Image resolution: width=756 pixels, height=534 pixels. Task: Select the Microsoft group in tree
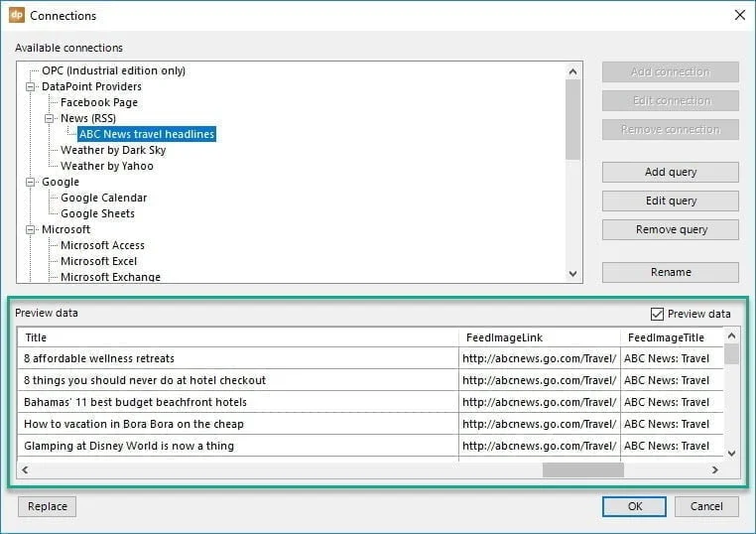click(x=65, y=229)
